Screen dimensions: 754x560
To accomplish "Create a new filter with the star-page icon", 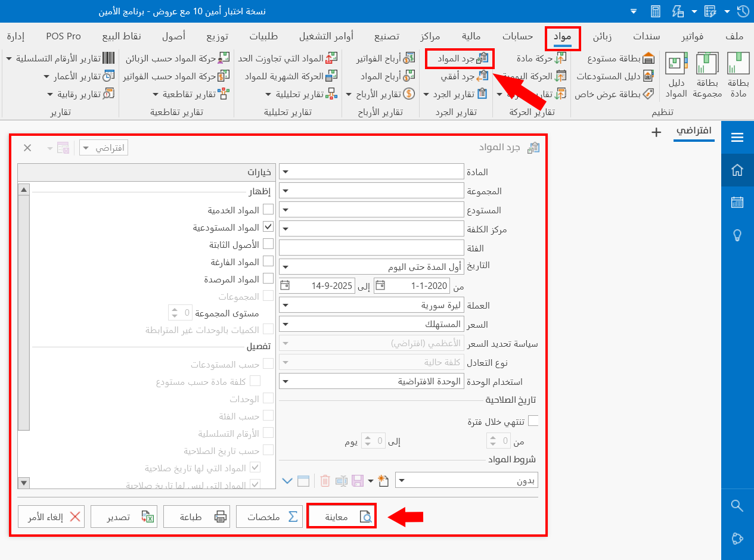I will click(383, 480).
